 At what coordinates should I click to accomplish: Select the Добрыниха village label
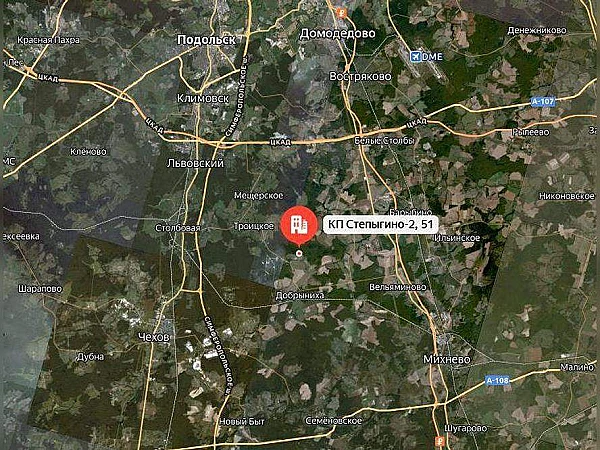(x=300, y=295)
